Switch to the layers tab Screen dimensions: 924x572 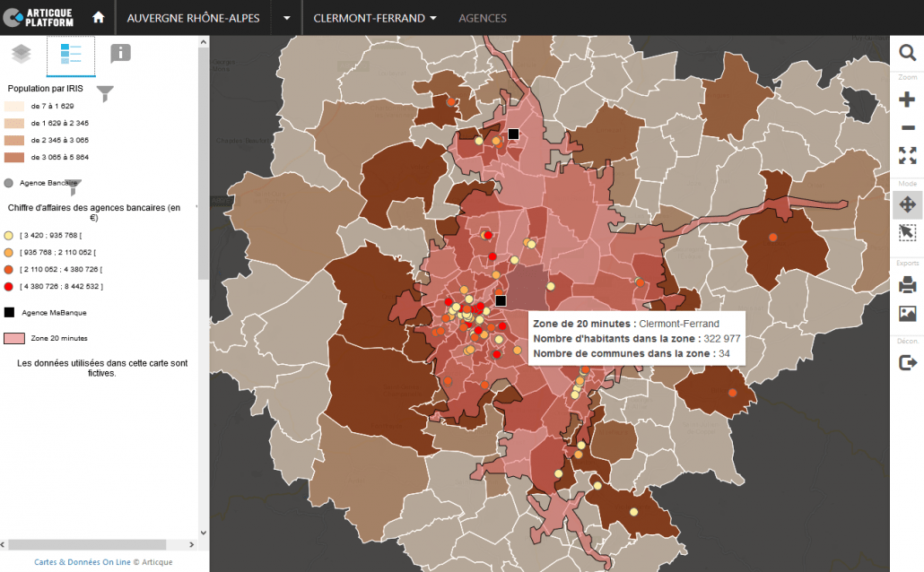click(x=22, y=54)
